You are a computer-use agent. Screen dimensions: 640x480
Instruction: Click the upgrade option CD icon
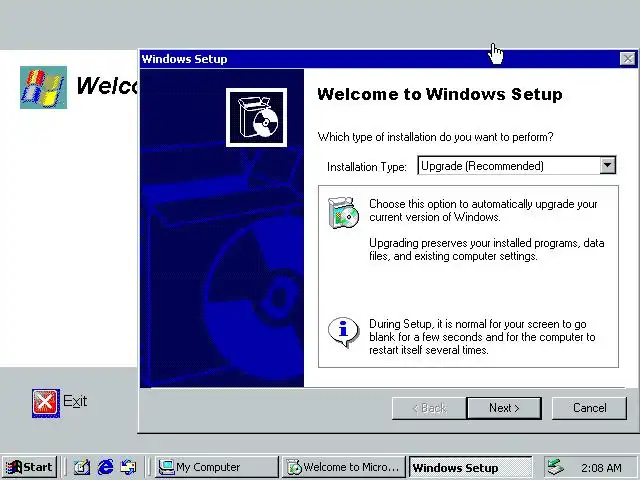(x=343, y=213)
